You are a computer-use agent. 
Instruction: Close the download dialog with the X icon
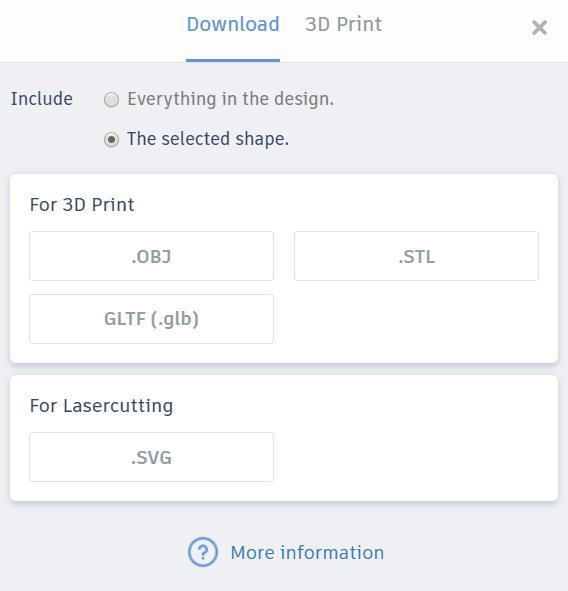click(539, 28)
